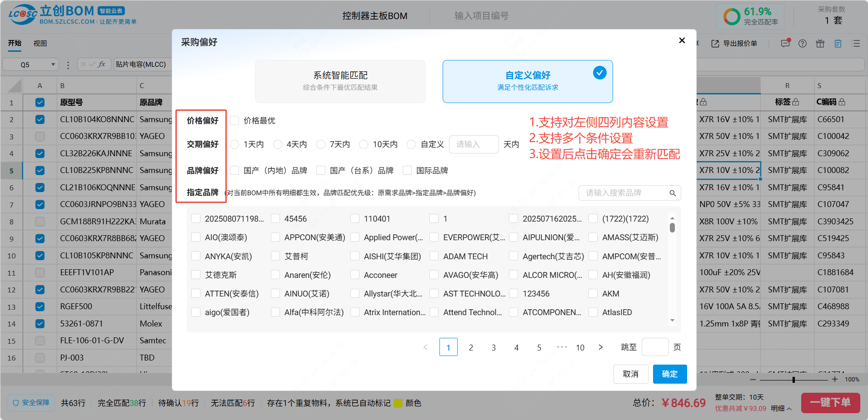Expand the 明细 price details chevron
Viewport: 868px width, 420px height.
(789, 409)
